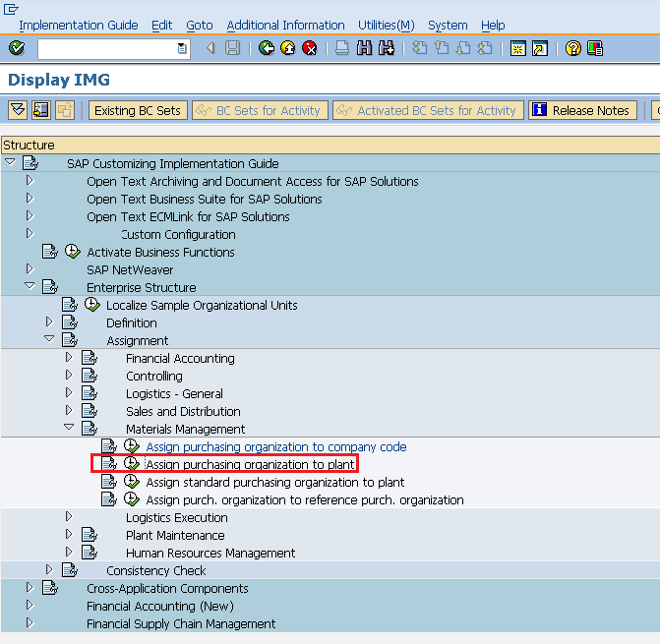The height and width of the screenshot is (644, 660).
Task: Expand the Consistency Check node
Action: click(x=49, y=568)
